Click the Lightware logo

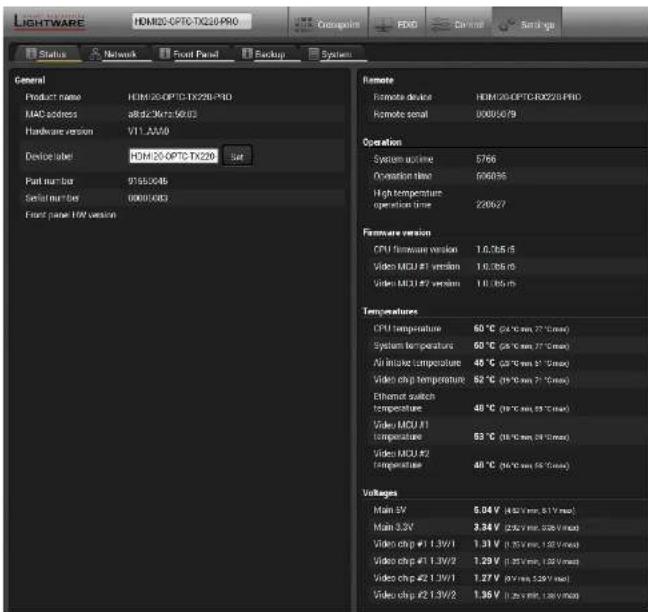[x=49, y=21]
